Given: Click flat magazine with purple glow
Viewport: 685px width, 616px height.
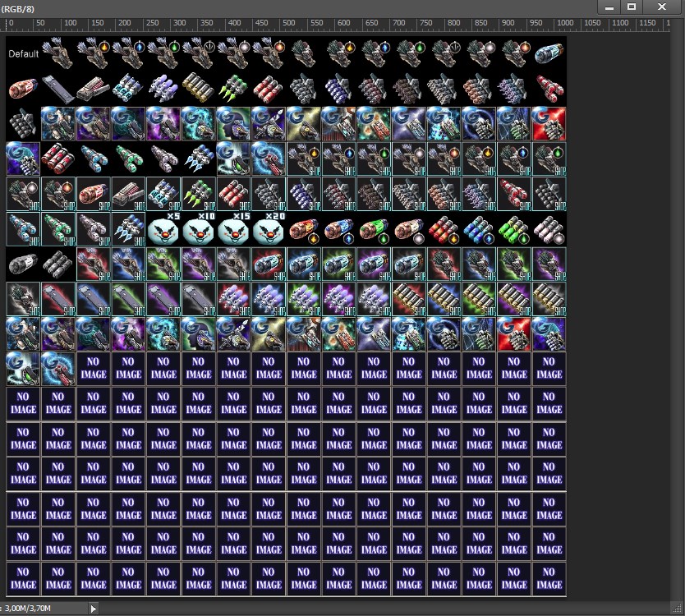Looking at the screenshot, I should tap(163, 299).
